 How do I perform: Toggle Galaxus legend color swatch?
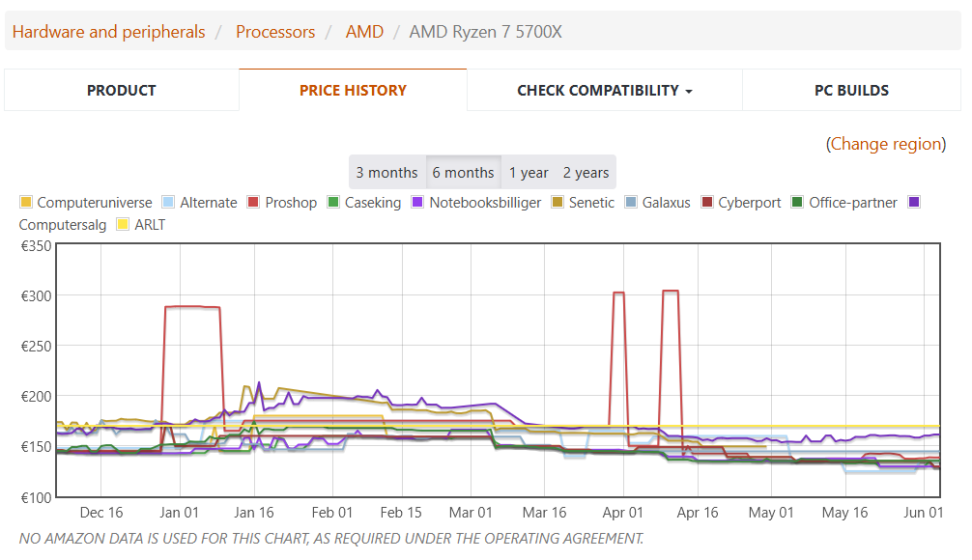(630, 202)
